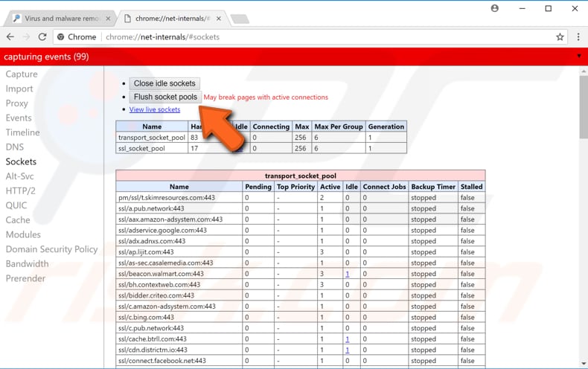Switch to the Virus and malware tab
Screen dimensions: 588x369
click(60, 18)
